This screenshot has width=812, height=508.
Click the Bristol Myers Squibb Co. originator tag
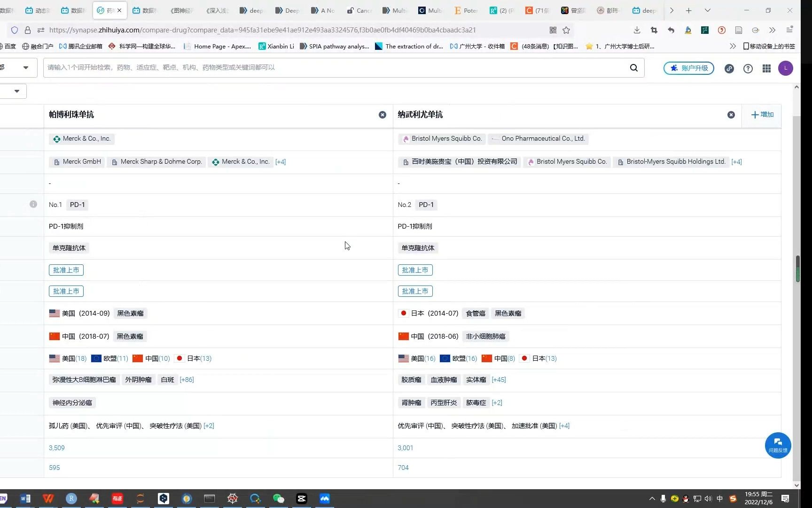coord(442,139)
